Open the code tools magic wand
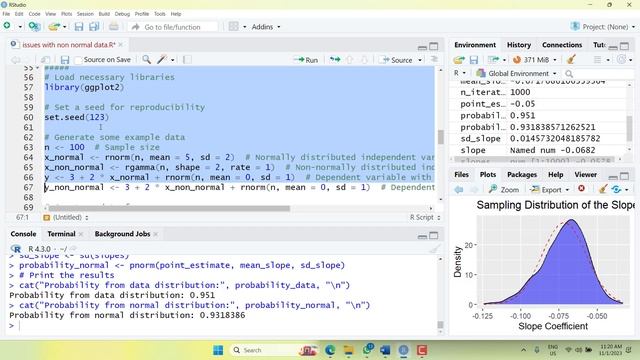Screen dimensions: 640x360 [x=162, y=60]
